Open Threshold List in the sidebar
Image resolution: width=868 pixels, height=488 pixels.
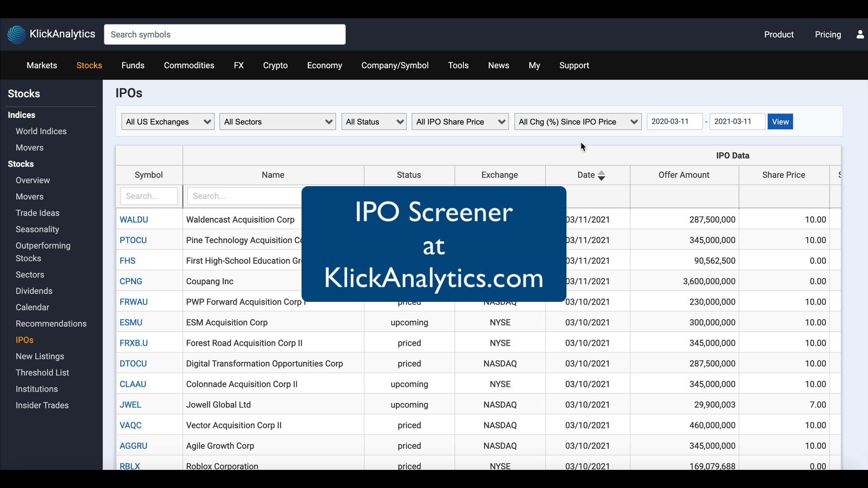tap(42, 373)
